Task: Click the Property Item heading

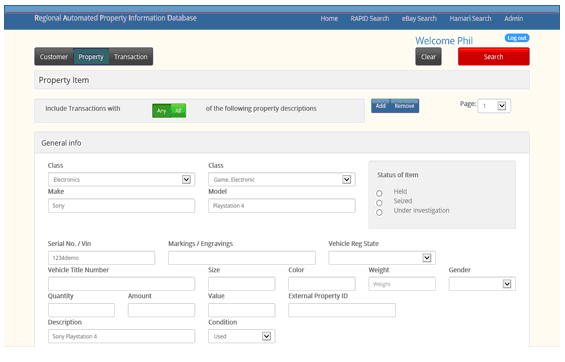Action: 64,80
